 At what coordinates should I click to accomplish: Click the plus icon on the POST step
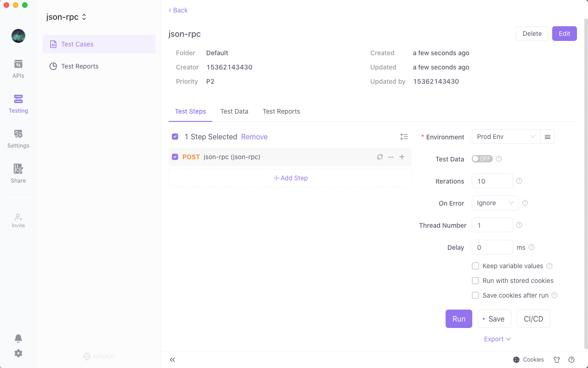coord(402,157)
